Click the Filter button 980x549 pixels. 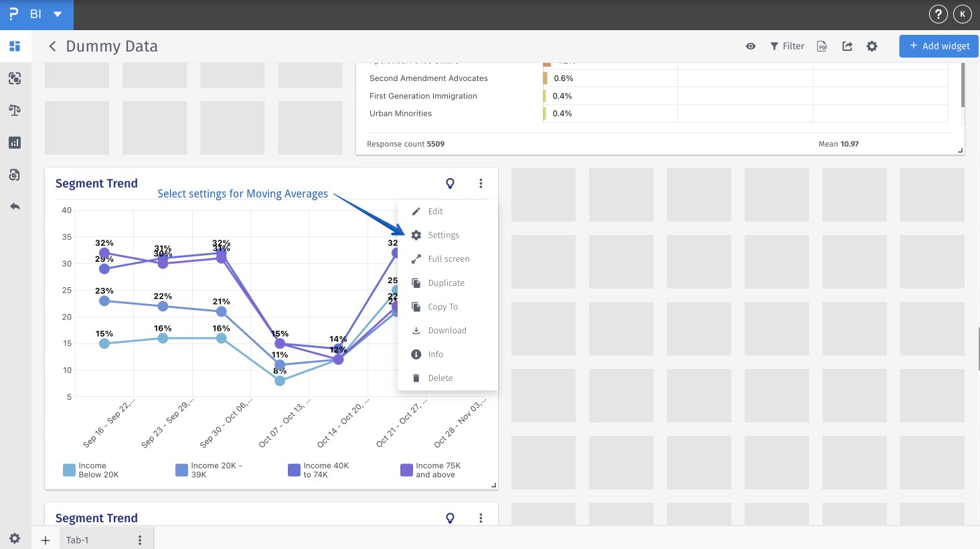click(787, 46)
